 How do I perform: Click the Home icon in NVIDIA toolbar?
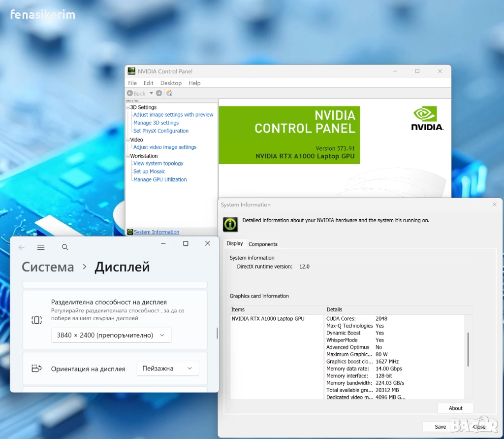[169, 93]
